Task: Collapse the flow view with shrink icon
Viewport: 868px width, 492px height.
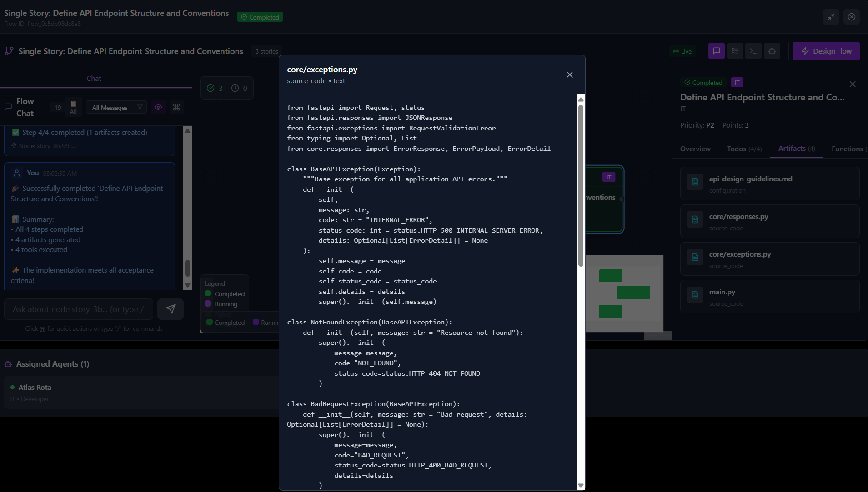Action: [831, 17]
